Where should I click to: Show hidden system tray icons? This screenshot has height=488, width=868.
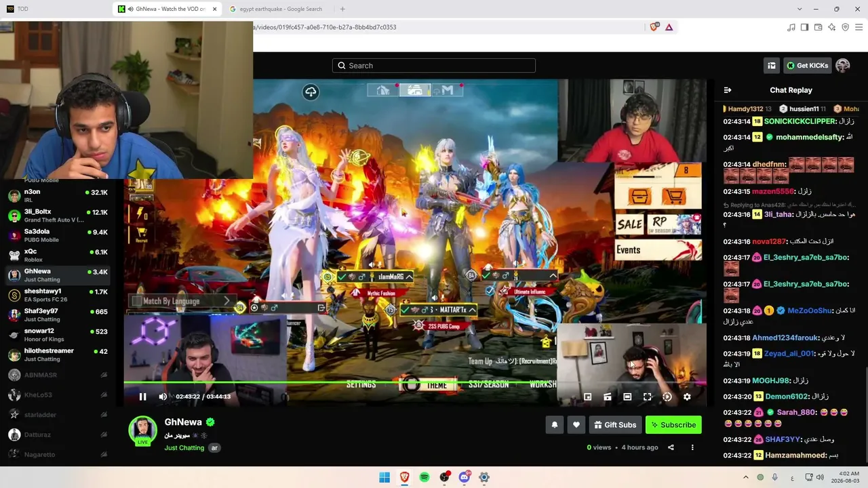pos(746,477)
